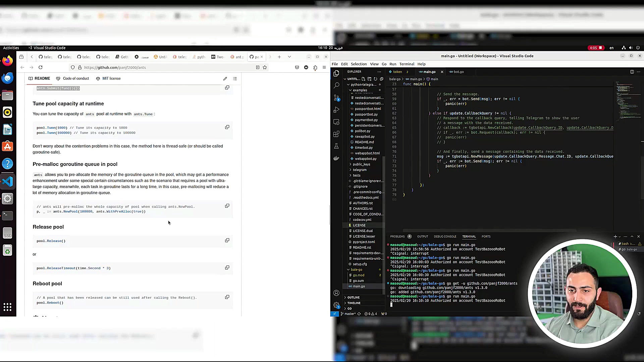Click the Firefox address bar URL

[x=115, y=67]
